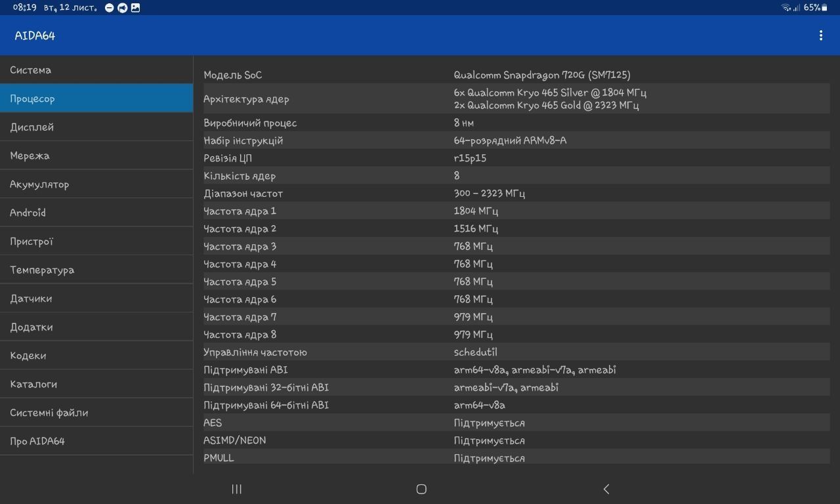Select the Частота ядра 3 row
The image size is (840, 504).
point(515,246)
